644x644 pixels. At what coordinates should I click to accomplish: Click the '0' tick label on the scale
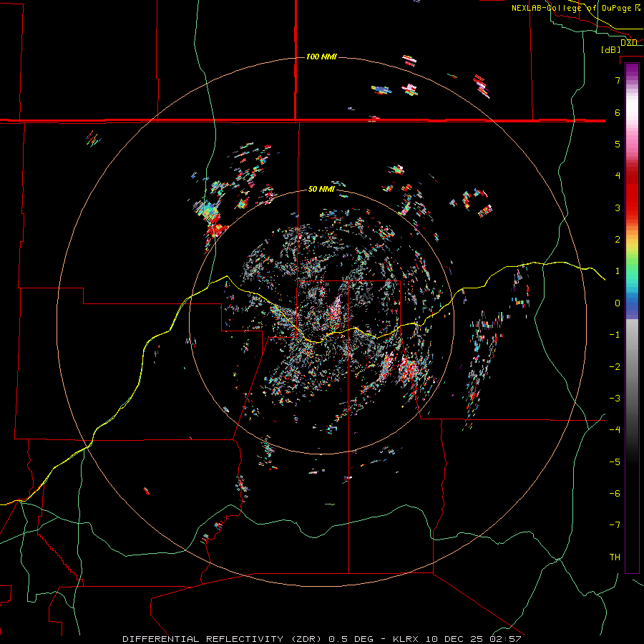pyautogui.click(x=618, y=303)
